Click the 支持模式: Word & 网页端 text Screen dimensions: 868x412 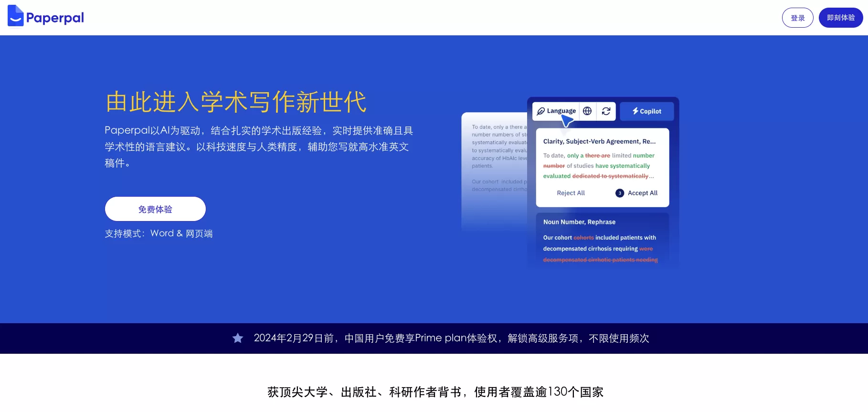coord(159,233)
